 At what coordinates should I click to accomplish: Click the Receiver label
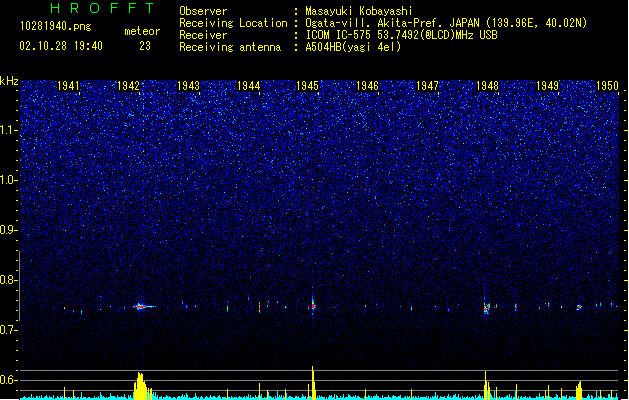203,35
